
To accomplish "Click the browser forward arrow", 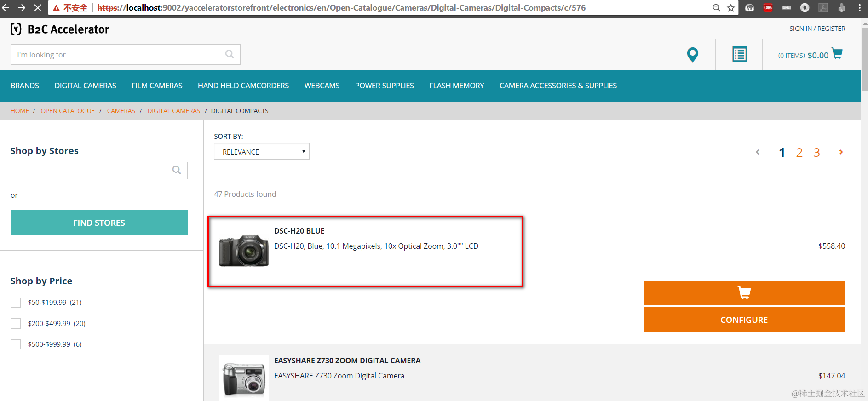I will tap(22, 8).
